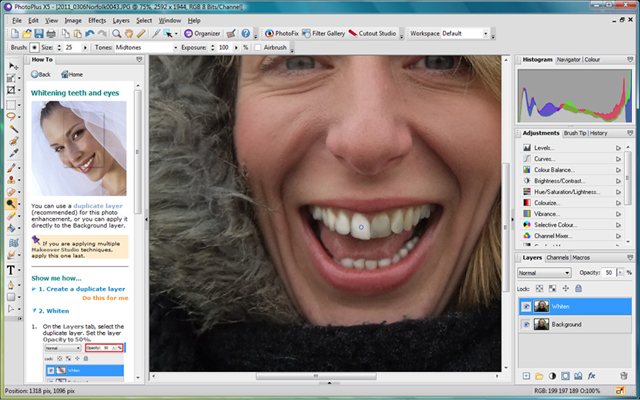Toggle lock transparent pixels
Image resolution: width=640 pixels, height=400 pixels.
540,289
